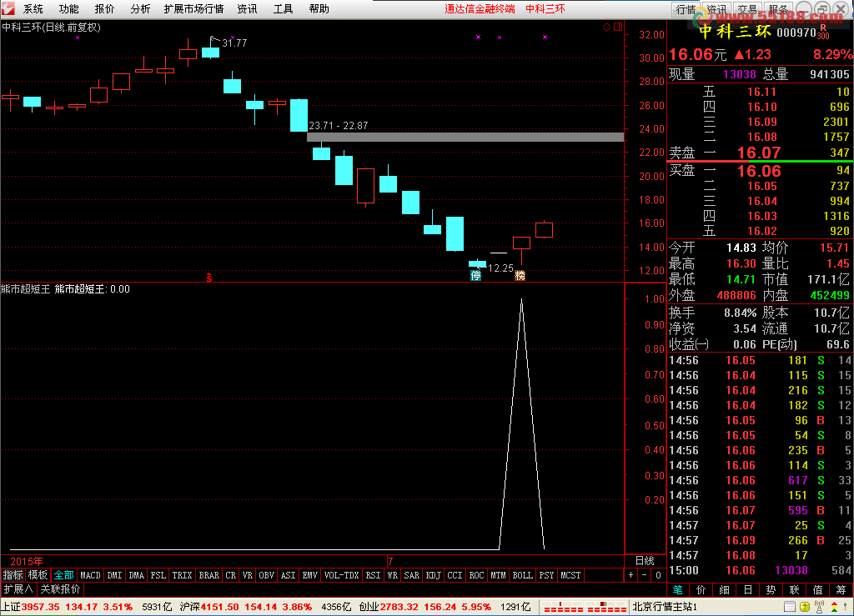Switch to the EMV indicator
Screen dimensions: 854x616
point(310,574)
